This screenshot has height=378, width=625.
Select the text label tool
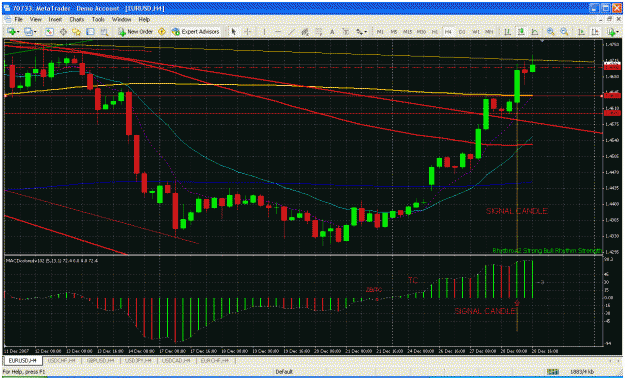tap(346, 32)
